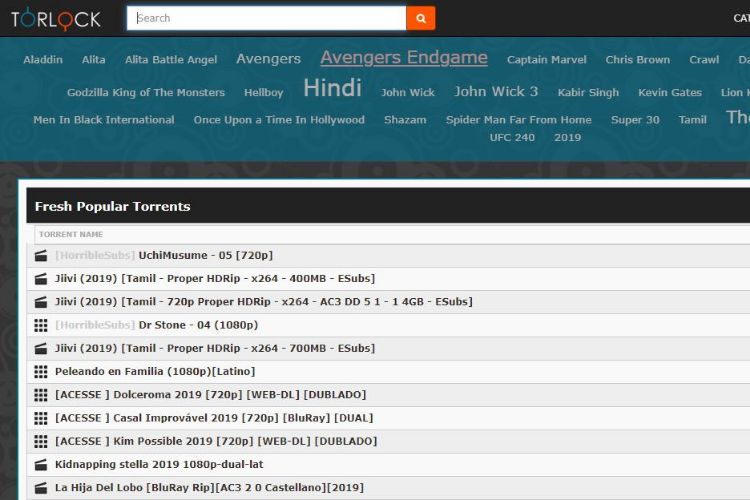Open the John Wick tag
Viewport: 750px width, 500px height.
pos(408,92)
